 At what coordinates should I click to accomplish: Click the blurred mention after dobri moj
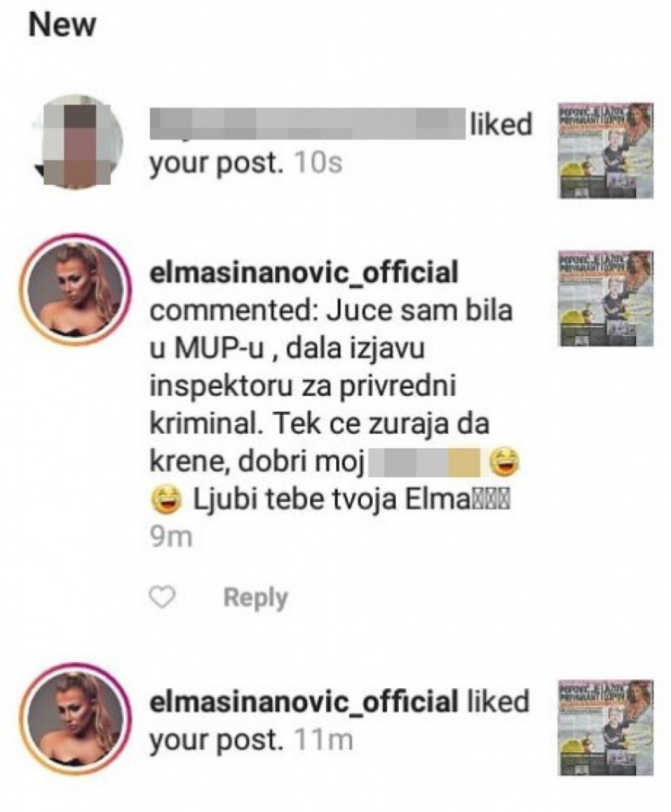pyautogui.click(x=423, y=462)
